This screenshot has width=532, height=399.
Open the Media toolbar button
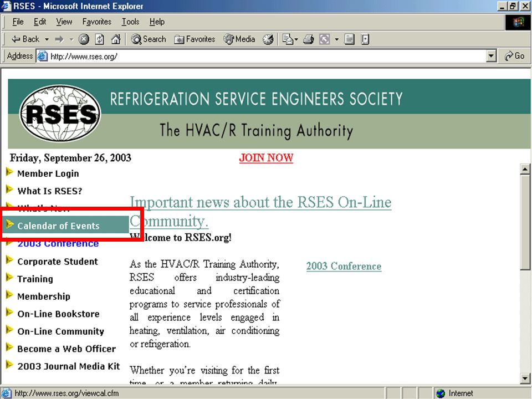click(239, 39)
